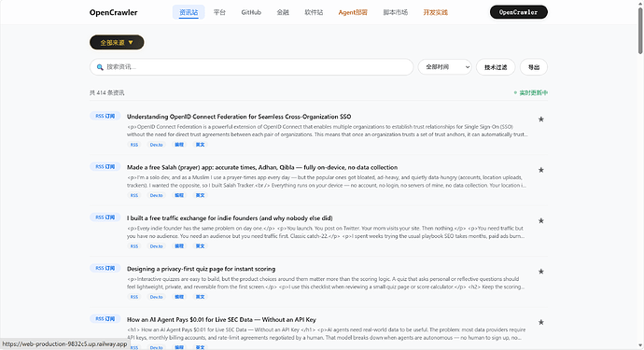Click the OpenID Connect Federation article summary
This screenshot has width=644, height=350.
point(328,131)
